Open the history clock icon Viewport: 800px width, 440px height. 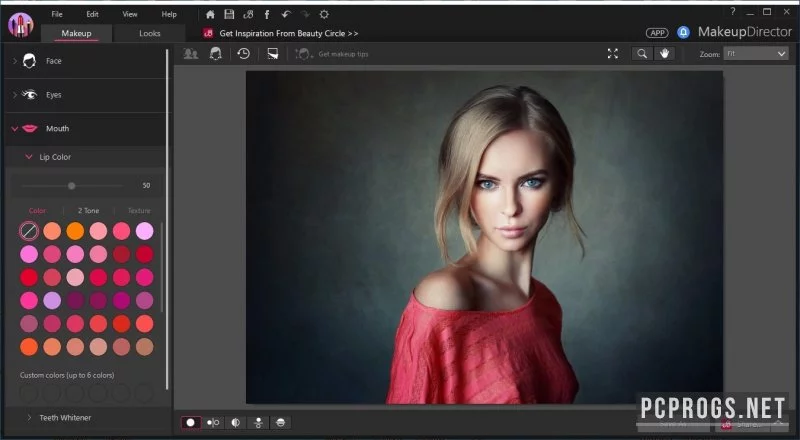click(244, 54)
